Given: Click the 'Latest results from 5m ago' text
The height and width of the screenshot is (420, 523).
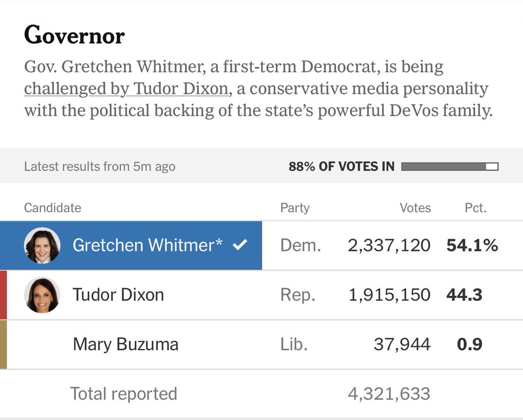Looking at the screenshot, I should point(100,166).
